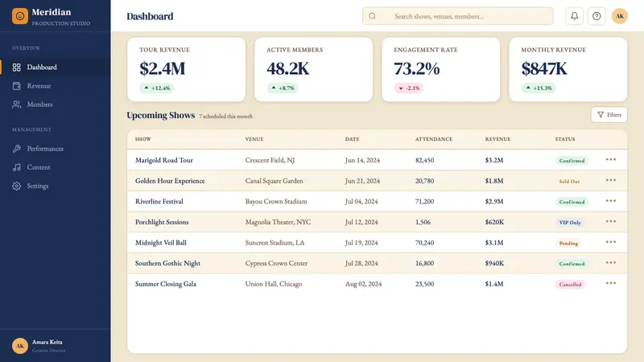Viewport: 644px width, 362px height.
Task: Click the Pending status badge
Action: click(568, 243)
